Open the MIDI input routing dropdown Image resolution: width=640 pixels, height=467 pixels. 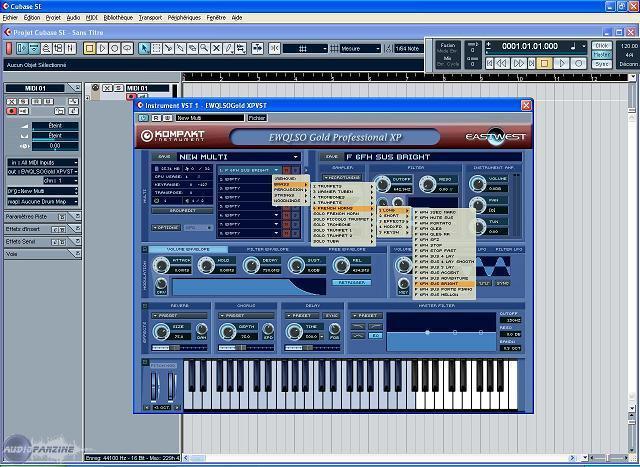(42, 162)
